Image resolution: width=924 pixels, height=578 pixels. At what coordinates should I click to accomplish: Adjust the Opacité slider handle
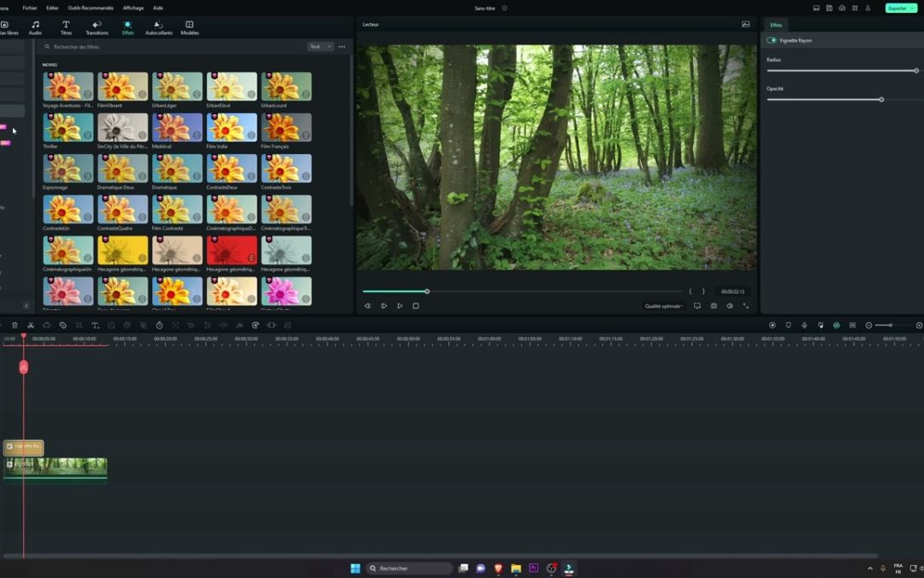click(x=881, y=99)
